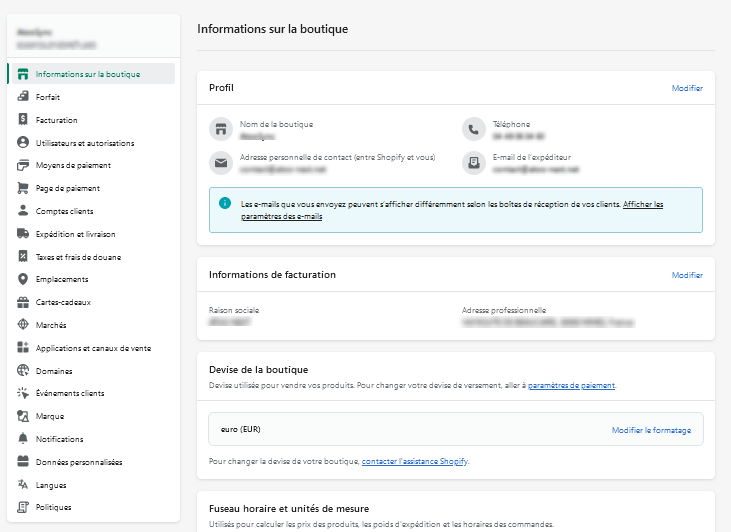Click the info icon in email banner
Image resolution: width=731 pixels, height=532 pixels.
(x=225, y=203)
